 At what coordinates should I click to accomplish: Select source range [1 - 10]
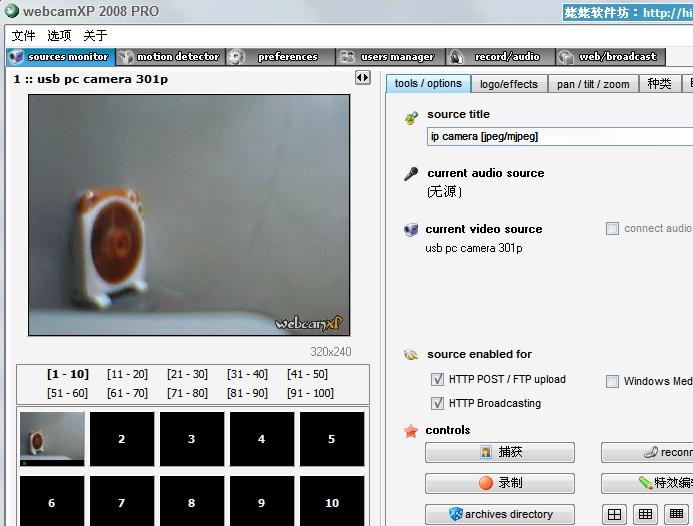point(68,374)
